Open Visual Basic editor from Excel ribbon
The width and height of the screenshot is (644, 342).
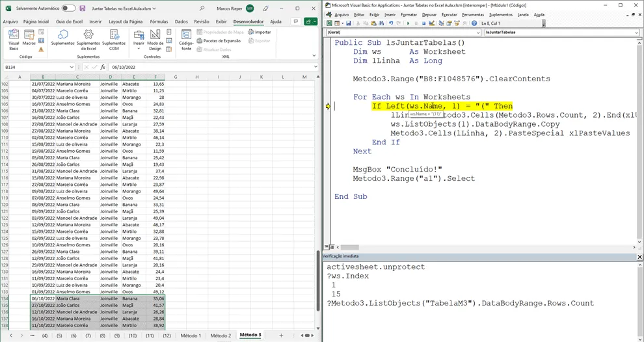click(x=14, y=40)
